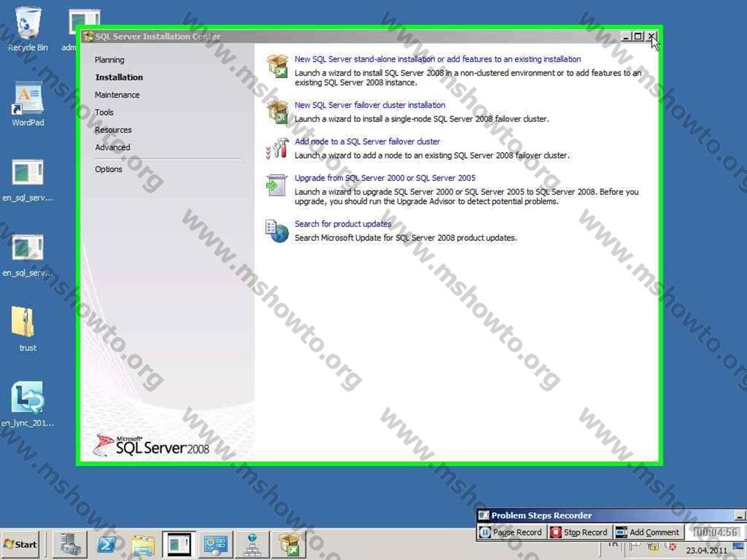Click the Search for product updates link

[x=343, y=224]
